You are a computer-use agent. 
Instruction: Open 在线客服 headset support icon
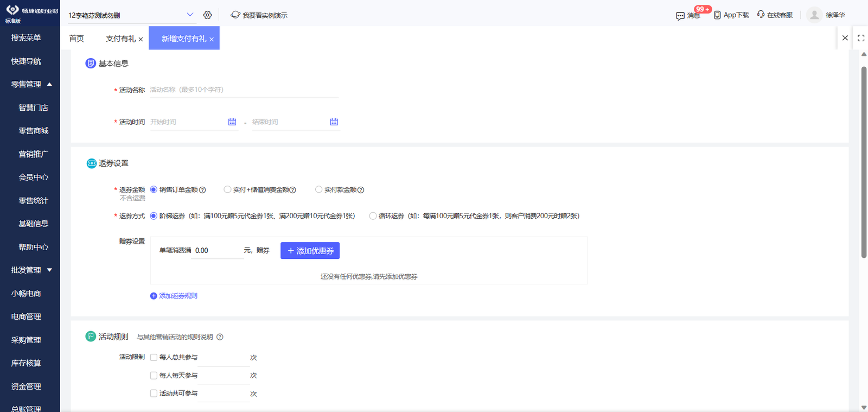761,15
